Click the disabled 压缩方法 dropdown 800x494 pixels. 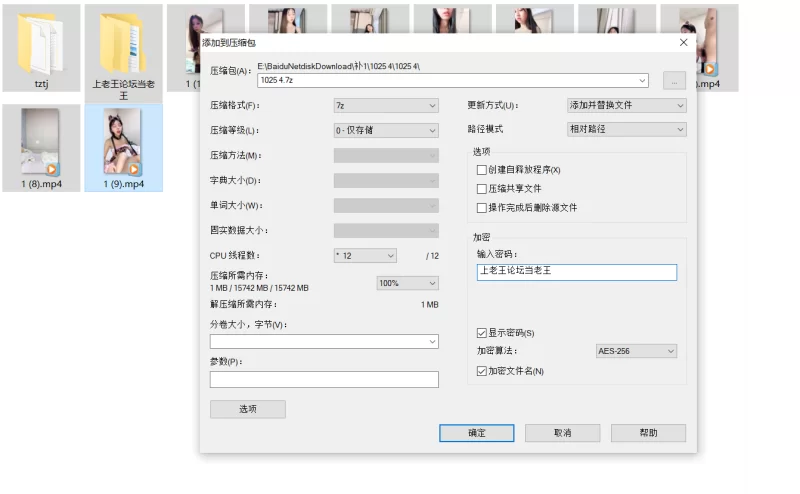[386, 155]
